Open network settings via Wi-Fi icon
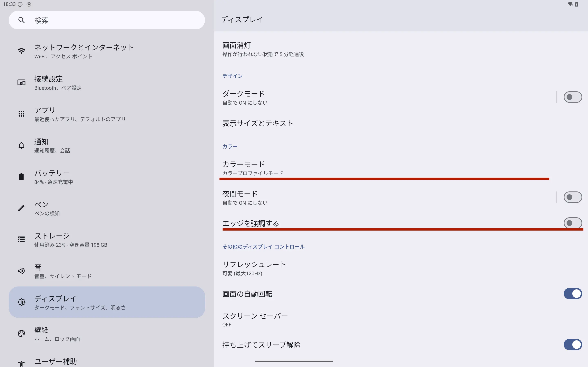588x367 pixels. (x=21, y=51)
